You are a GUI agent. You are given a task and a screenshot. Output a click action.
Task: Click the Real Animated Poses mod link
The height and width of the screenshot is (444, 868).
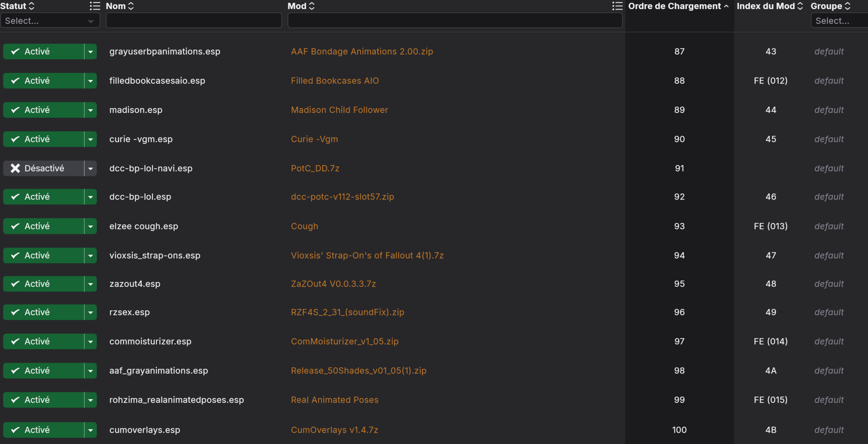335,400
